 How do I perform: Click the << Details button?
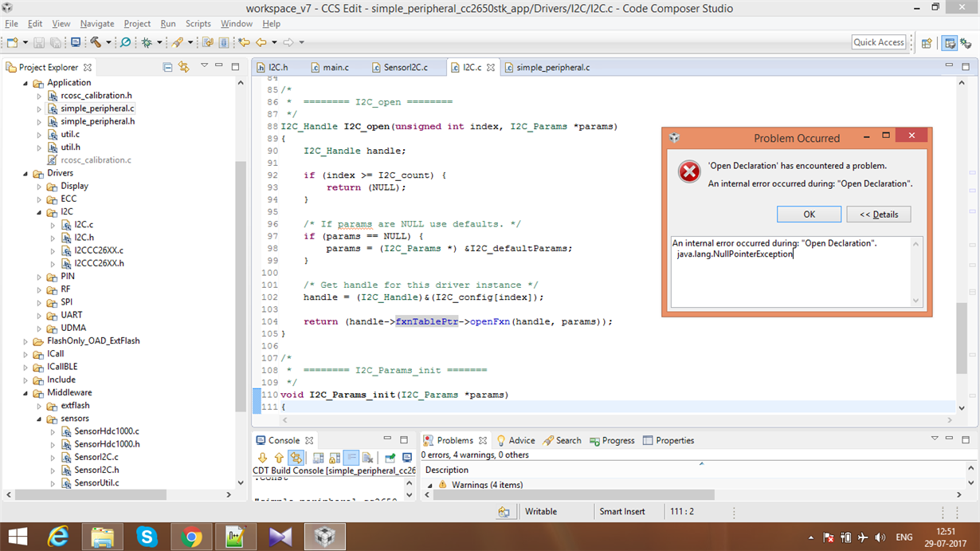(x=879, y=214)
